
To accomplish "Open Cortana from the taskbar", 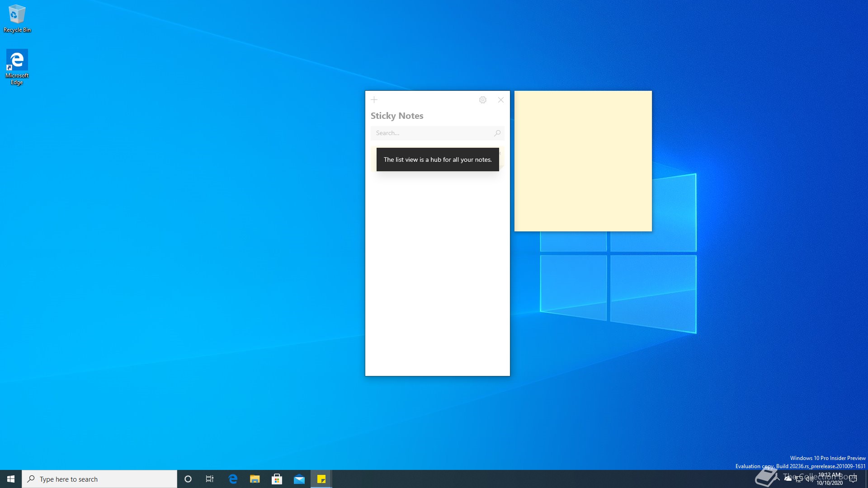I will point(188,479).
